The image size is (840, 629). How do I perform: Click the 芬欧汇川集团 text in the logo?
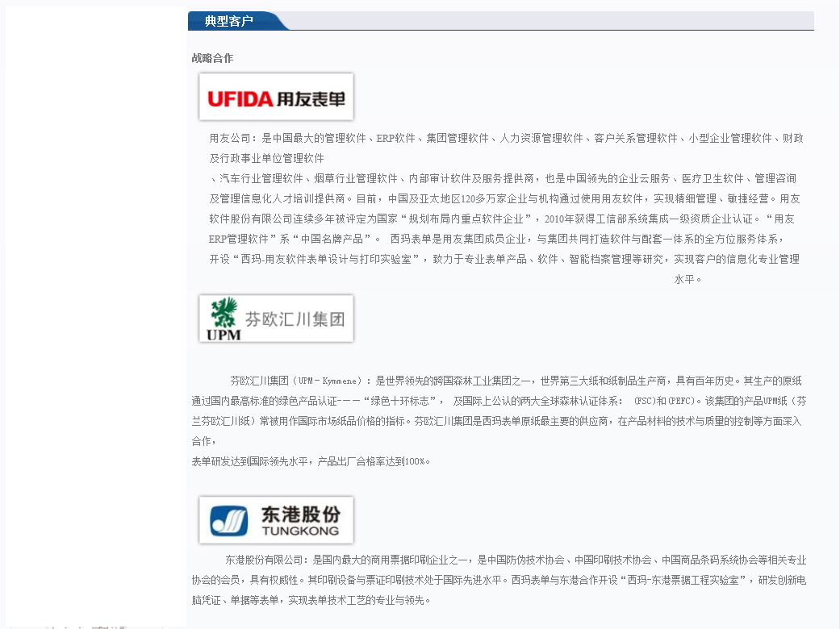pos(295,319)
